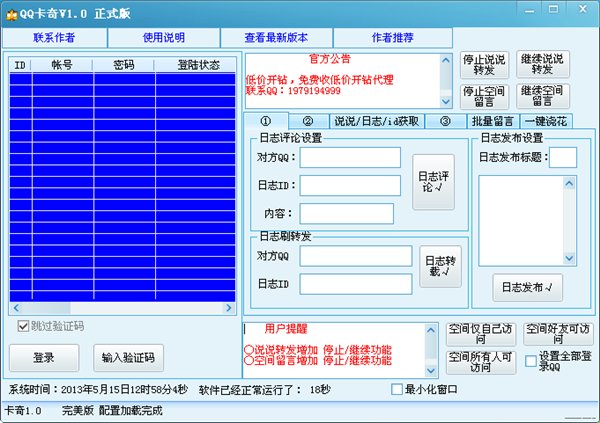600x423 pixels.
Task: Switch to tab ②
Action: pyautogui.click(x=308, y=121)
